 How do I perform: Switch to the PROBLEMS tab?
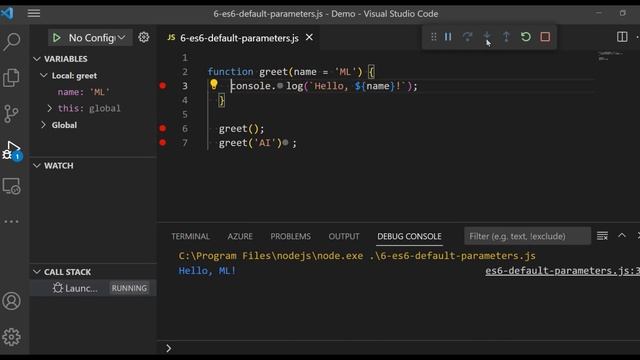pos(290,236)
